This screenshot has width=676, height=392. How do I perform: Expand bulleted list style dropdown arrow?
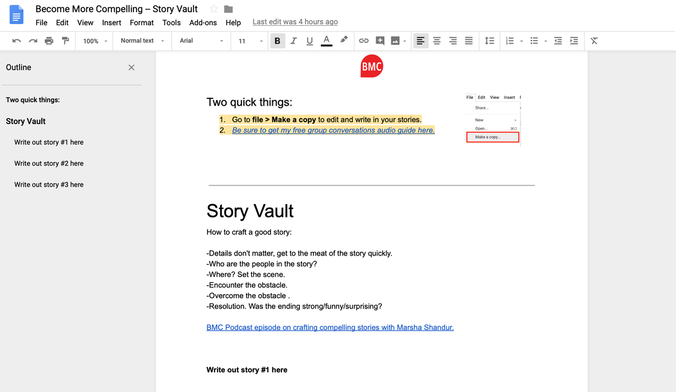pos(545,41)
